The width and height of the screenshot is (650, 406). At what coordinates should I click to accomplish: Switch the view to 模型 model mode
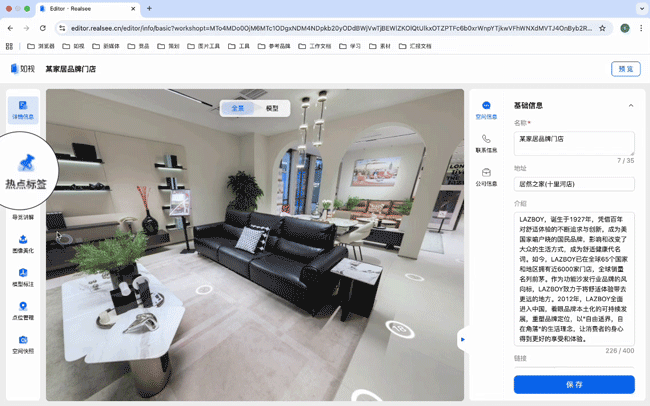pyautogui.click(x=272, y=108)
